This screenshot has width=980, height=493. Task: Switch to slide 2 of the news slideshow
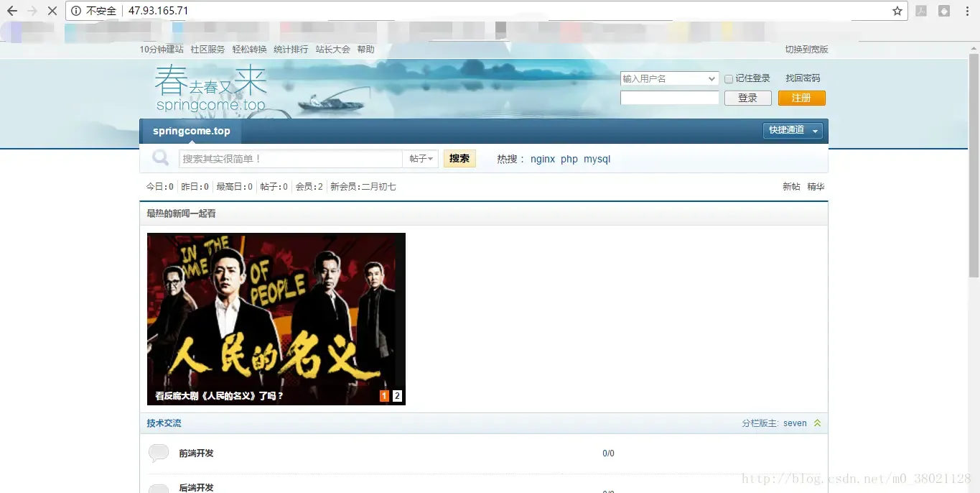click(x=397, y=396)
